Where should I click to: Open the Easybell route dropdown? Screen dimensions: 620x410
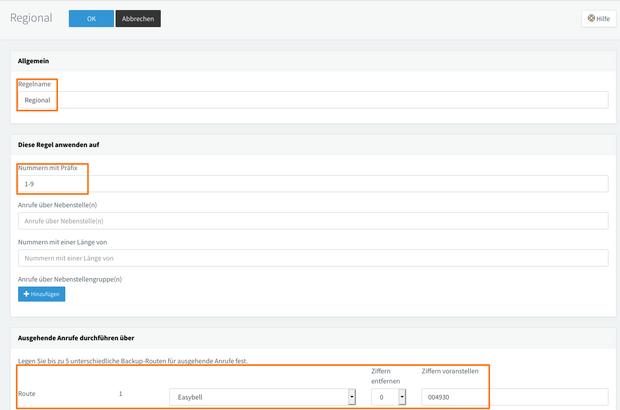click(x=264, y=396)
